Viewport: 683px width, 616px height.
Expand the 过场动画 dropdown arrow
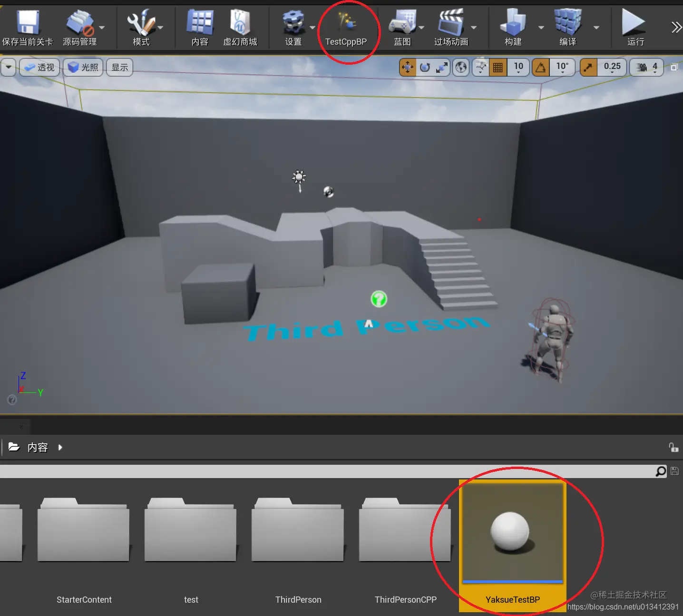[474, 28]
